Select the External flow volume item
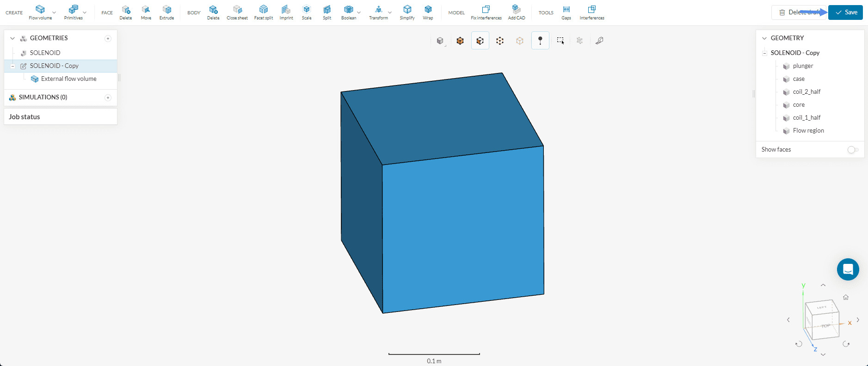The image size is (868, 366). click(x=68, y=79)
